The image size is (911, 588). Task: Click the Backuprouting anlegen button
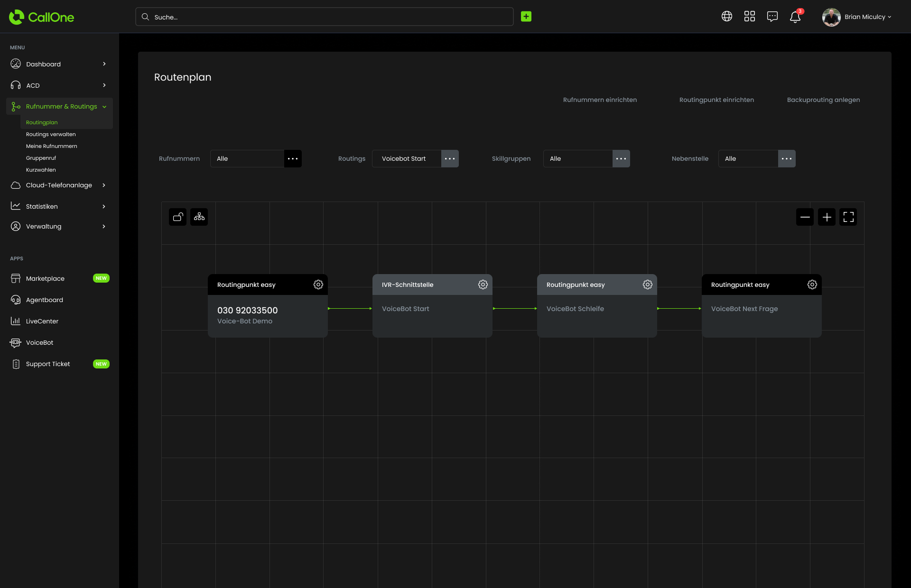(824, 100)
